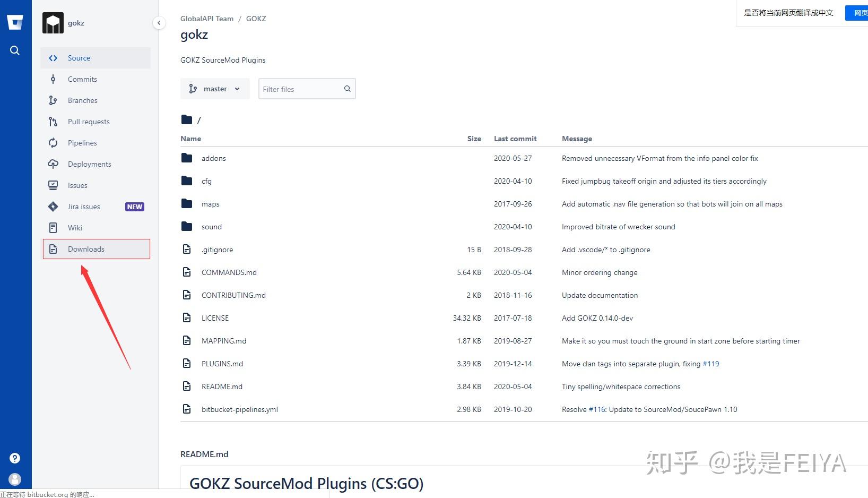Click the GlobalAPI Team breadcrumb link
The width and height of the screenshot is (868, 498).
(207, 19)
